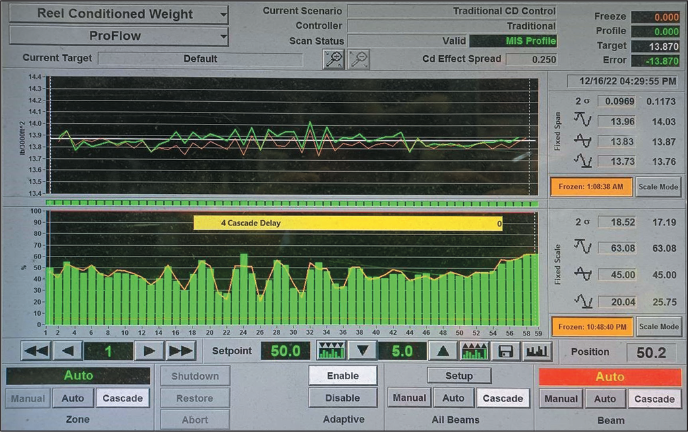Click the green Auto status above Zone

click(x=78, y=375)
